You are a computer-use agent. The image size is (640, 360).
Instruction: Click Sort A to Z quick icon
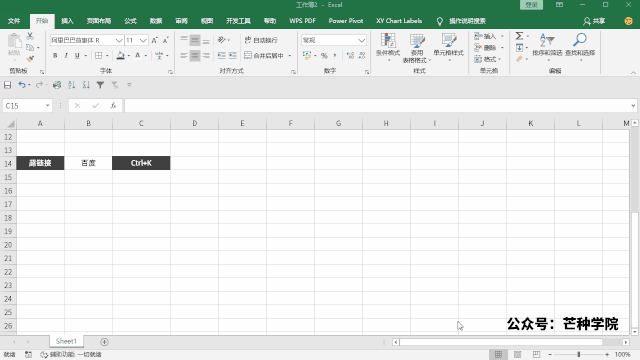pyautogui.click(x=71, y=85)
